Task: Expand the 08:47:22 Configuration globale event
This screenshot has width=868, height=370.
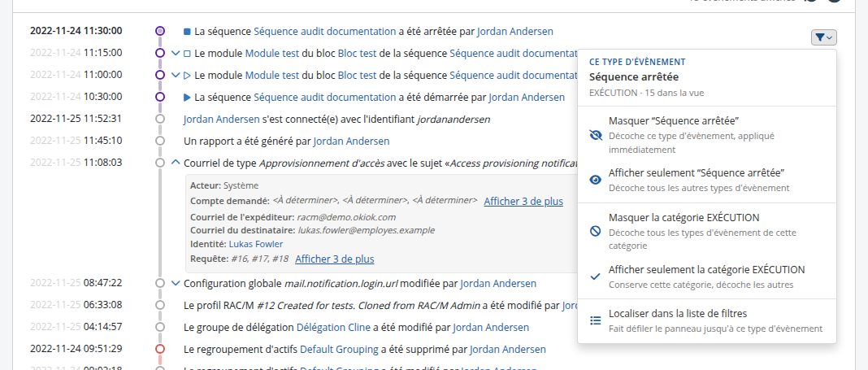Action: [x=176, y=284]
